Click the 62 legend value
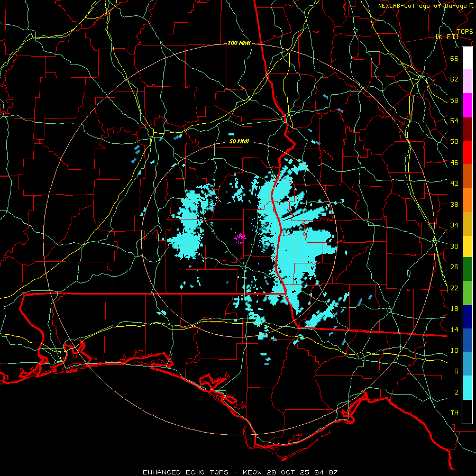 (x=454, y=79)
